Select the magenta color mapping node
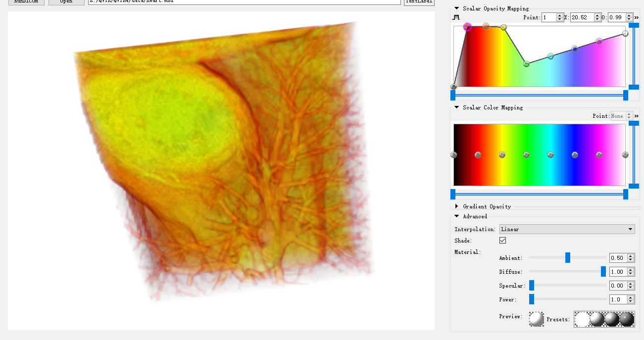The height and width of the screenshot is (340, 644). point(599,155)
